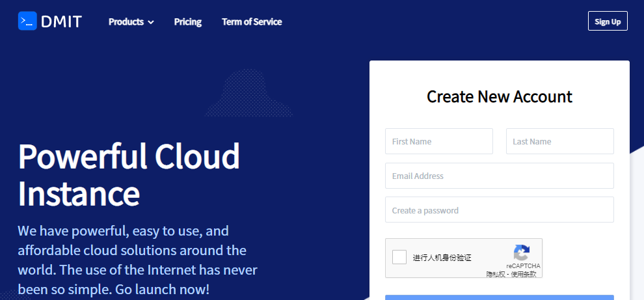Expand the chevron beside Products
The image size is (644, 300).
[151, 22]
